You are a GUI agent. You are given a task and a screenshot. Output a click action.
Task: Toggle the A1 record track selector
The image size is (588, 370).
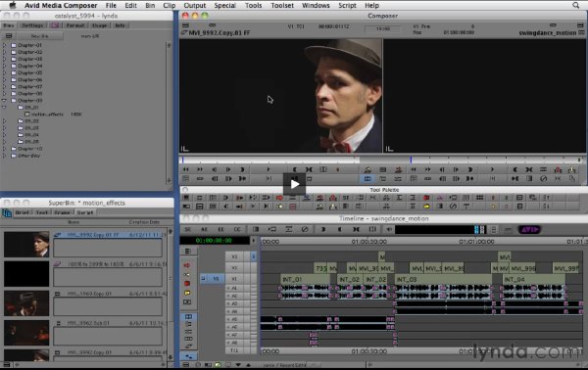[234, 288]
